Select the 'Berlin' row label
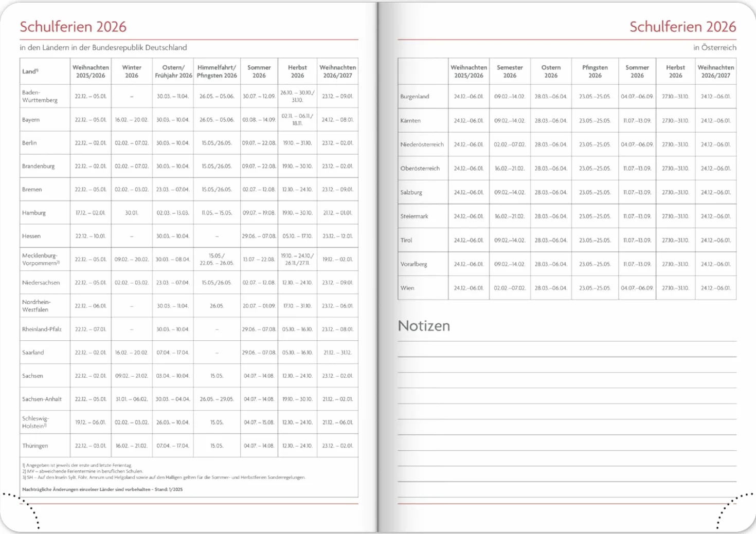Viewport: 756px width, 534px height. click(x=29, y=143)
